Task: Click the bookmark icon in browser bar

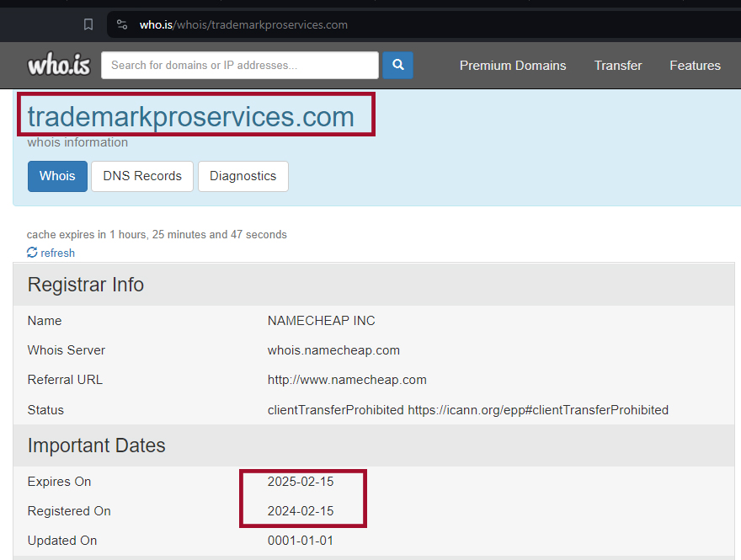Action: click(88, 24)
